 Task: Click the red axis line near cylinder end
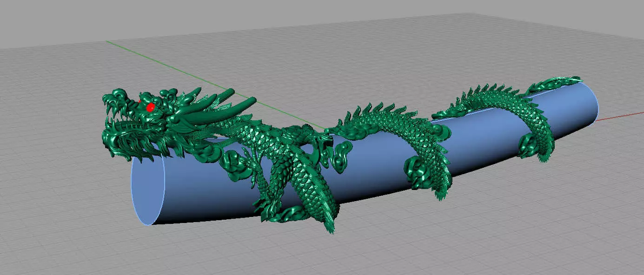(620, 116)
